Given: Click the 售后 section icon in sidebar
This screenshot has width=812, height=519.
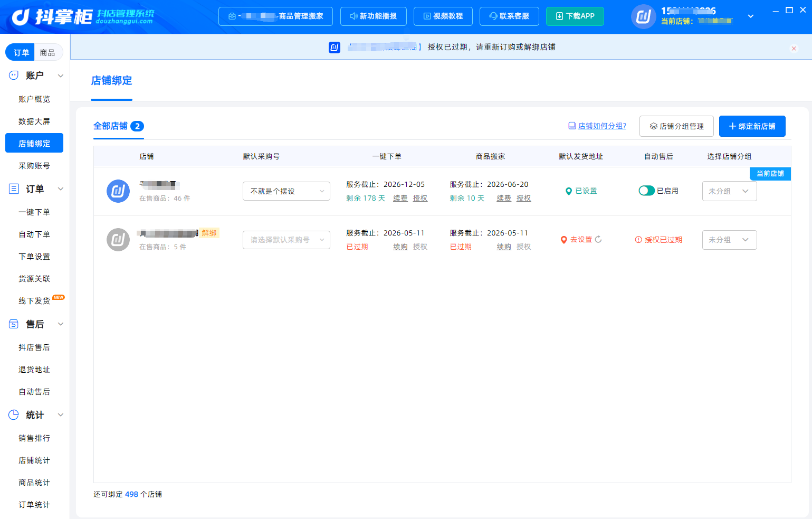Looking at the screenshot, I should tap(14, 324).
